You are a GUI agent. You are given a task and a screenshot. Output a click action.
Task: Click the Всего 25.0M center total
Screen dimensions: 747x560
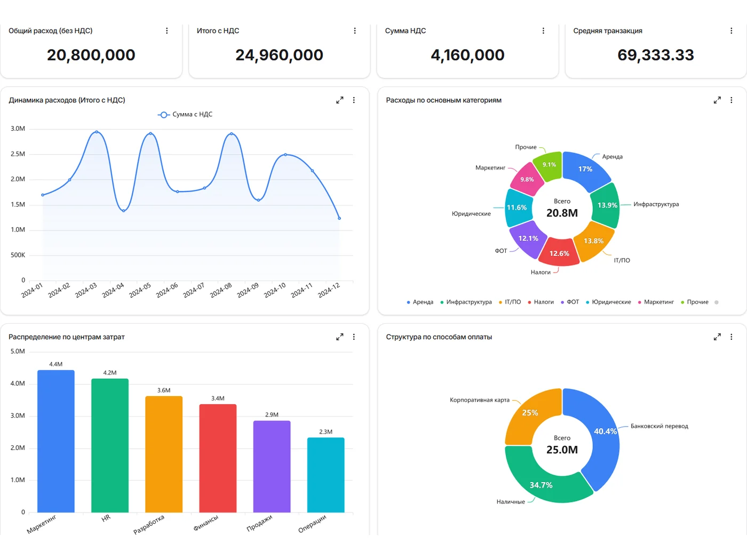coord(562,445)
